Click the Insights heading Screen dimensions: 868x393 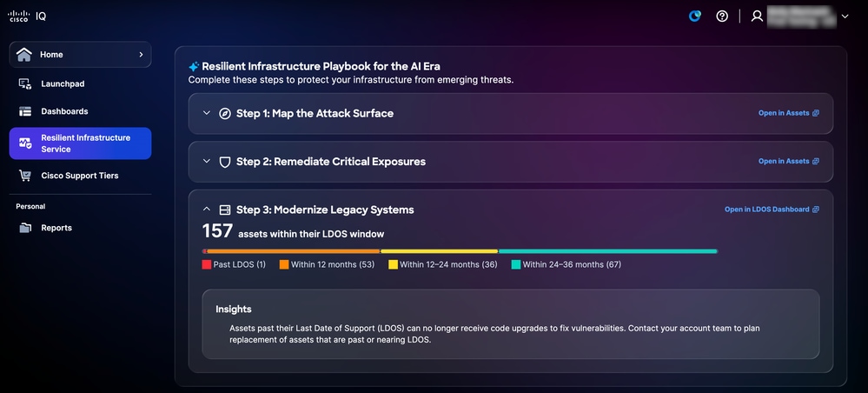[234, 310]
